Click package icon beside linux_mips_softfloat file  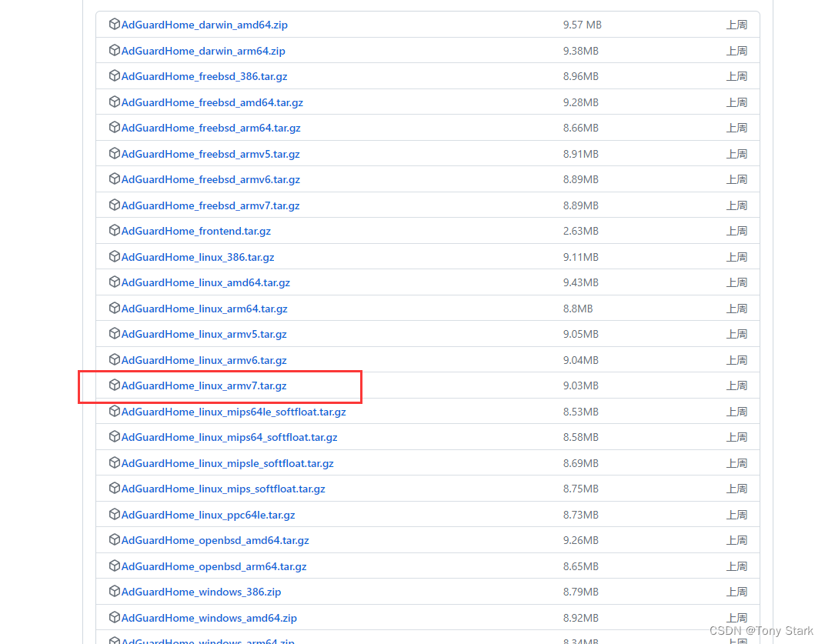[x=114, y=489]
